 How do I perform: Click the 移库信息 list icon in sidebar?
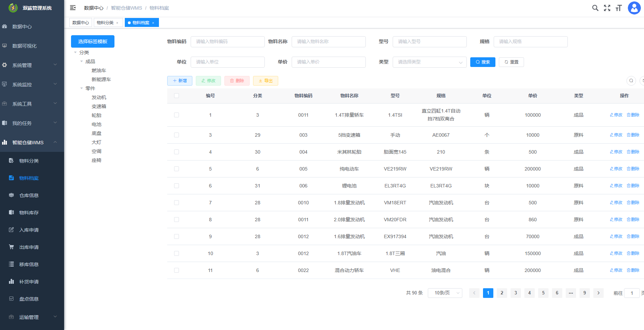pos(11,264)
